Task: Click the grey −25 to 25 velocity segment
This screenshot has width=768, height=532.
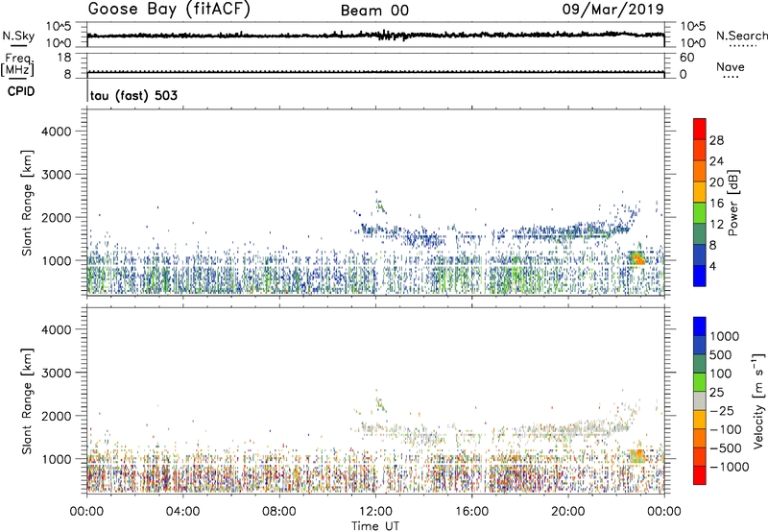Action: click(700, 401)
